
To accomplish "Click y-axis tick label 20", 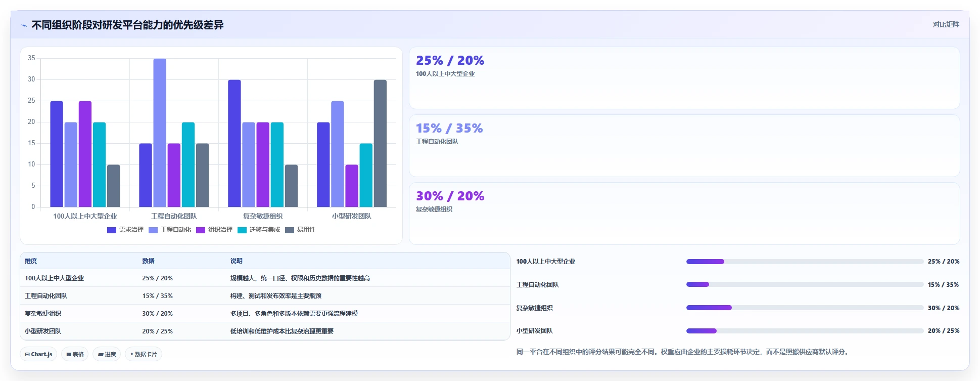I will click(x=31, y=122).
